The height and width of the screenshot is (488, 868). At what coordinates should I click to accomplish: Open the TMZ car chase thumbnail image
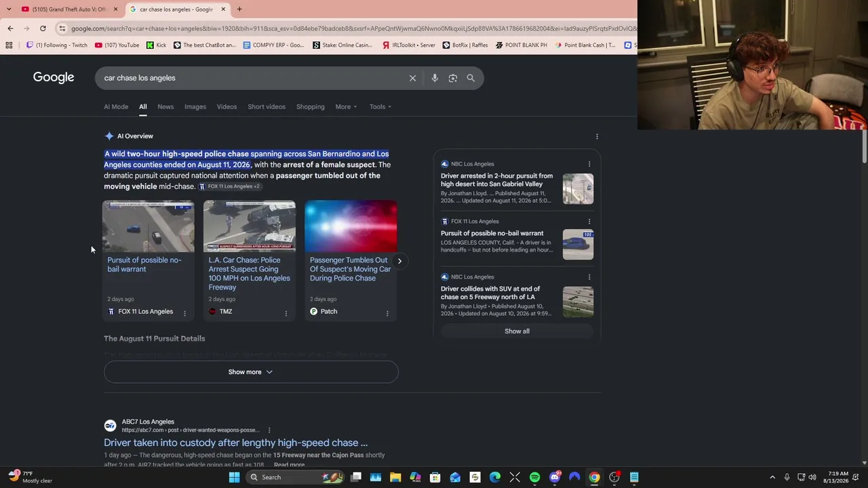(250, 226)
